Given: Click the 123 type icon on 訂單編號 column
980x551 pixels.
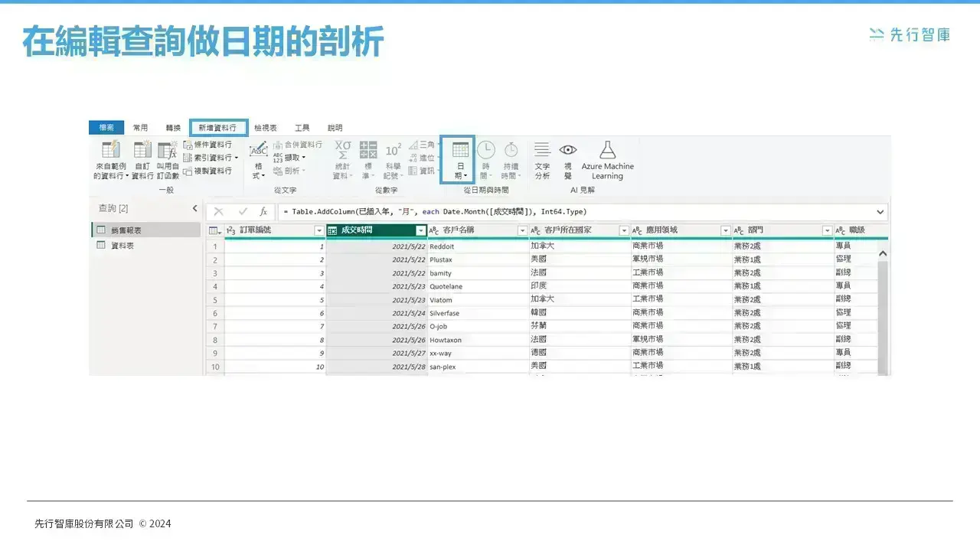Looking at the screenshot, I should [231, 230].
